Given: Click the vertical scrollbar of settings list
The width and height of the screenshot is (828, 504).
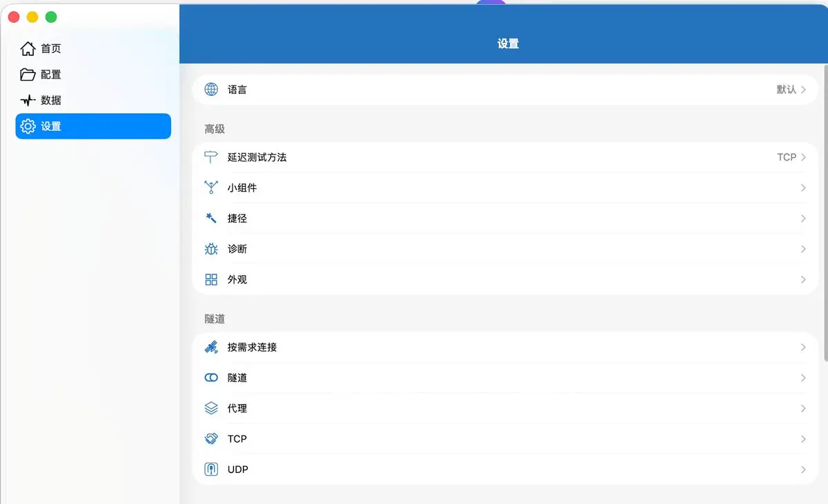Looking at the screenshot, I should pyautogui.click(x=826, y=214).
